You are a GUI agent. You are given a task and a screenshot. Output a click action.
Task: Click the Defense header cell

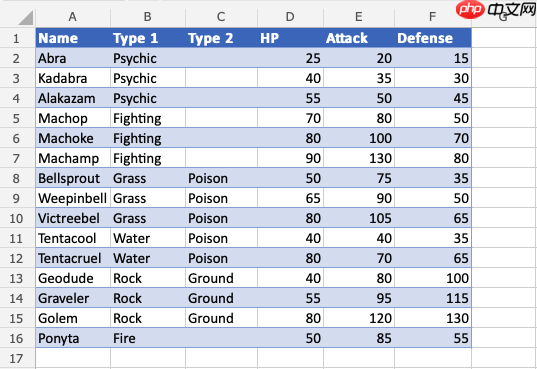[x=433, y=38]
